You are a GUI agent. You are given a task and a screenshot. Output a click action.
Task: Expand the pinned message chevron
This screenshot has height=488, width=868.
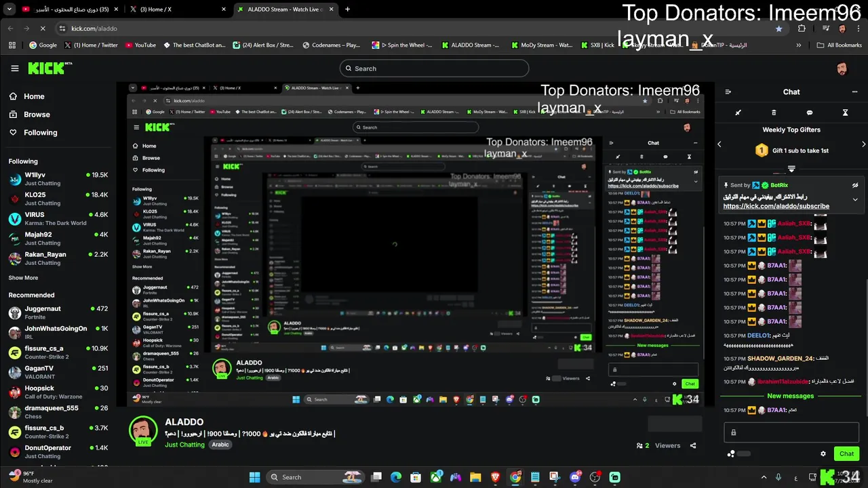pos(855,199)
